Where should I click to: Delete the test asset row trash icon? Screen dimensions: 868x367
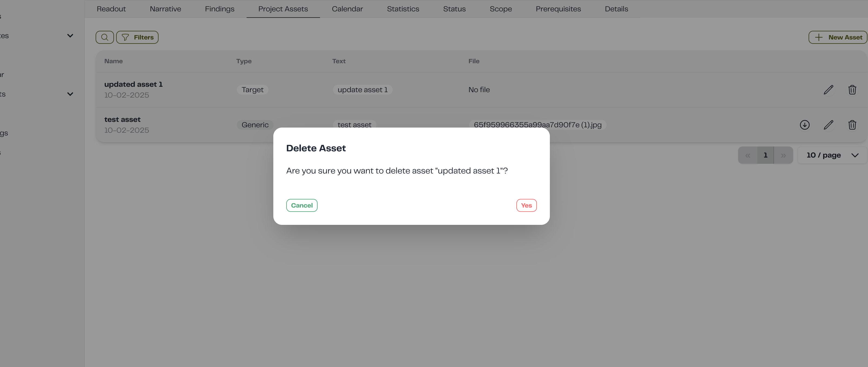[x=852, y=125]
